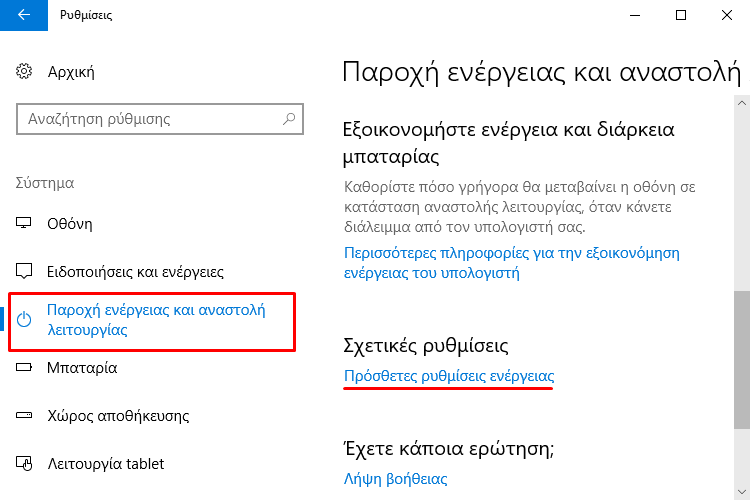Minimize the Ρυθμίσεις window
The image size is (750, 500).
pos(635,15)
